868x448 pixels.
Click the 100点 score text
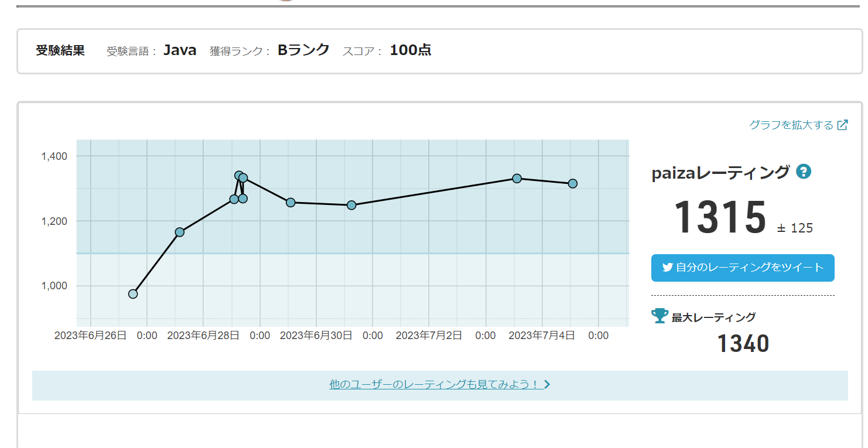[411, 50]
